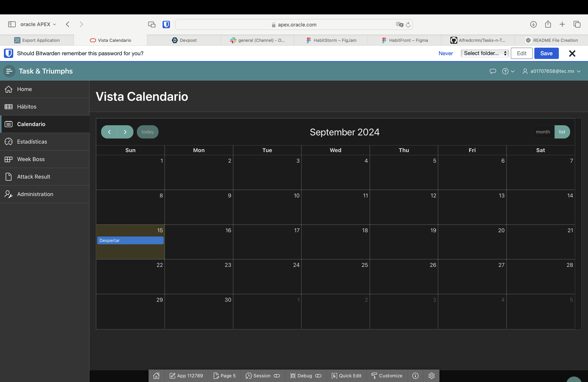Toggle the Session switch in developer toolbar
This screenshot has height=382, width=588.
point(277,376)
